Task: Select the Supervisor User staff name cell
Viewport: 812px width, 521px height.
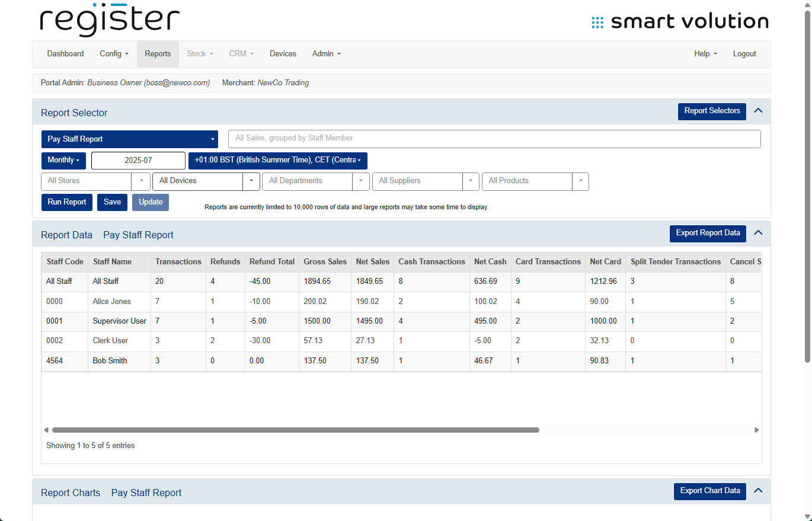Action: tap(120, 321)
